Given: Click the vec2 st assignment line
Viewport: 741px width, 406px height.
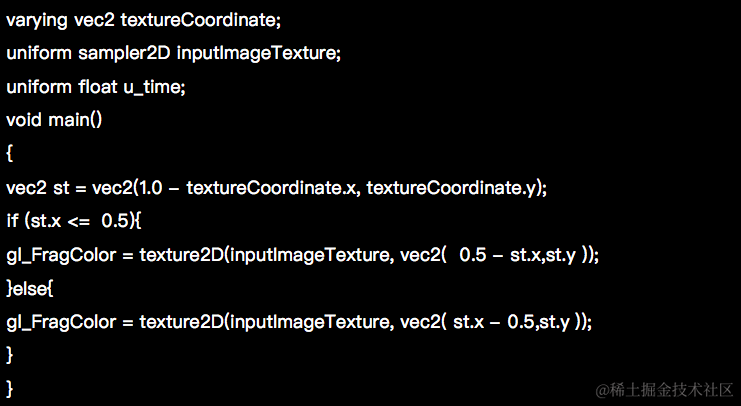Looking at the screenshot, I should (276, 188).
